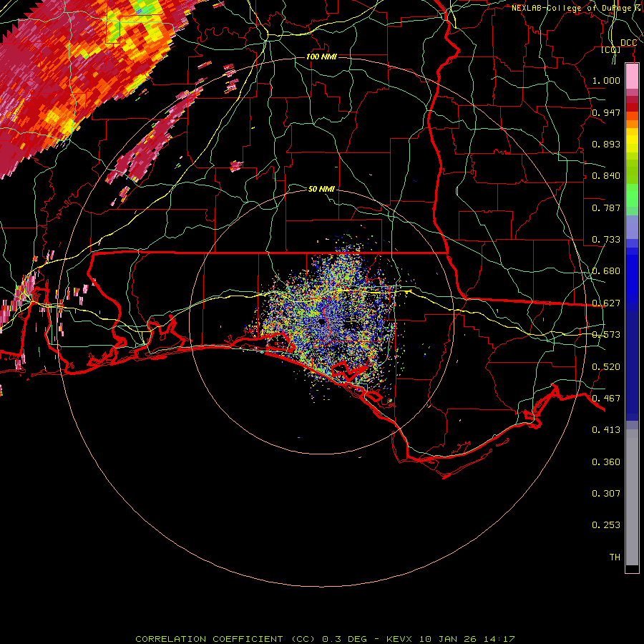Click the 0.360 scale value

[606, 462]
